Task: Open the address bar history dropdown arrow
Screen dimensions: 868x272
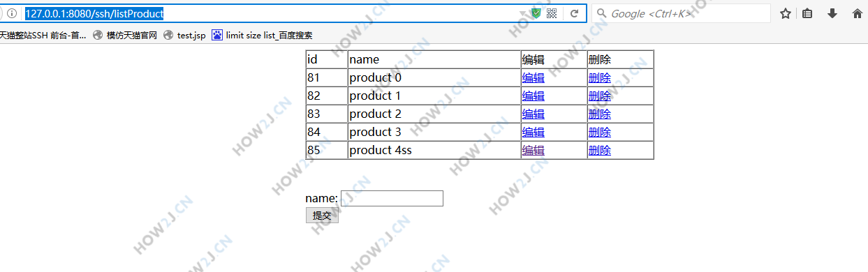Action: [522, 13]
